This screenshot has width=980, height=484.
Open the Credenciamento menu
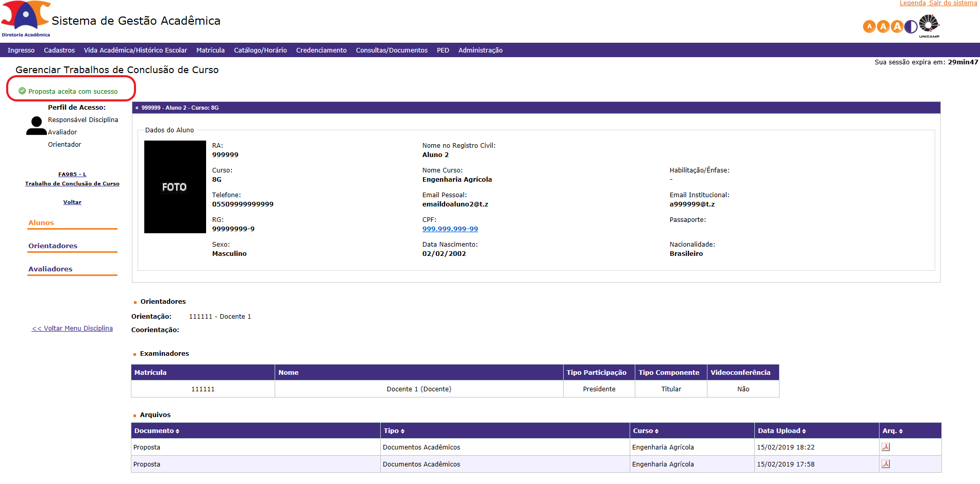(322, 50)
